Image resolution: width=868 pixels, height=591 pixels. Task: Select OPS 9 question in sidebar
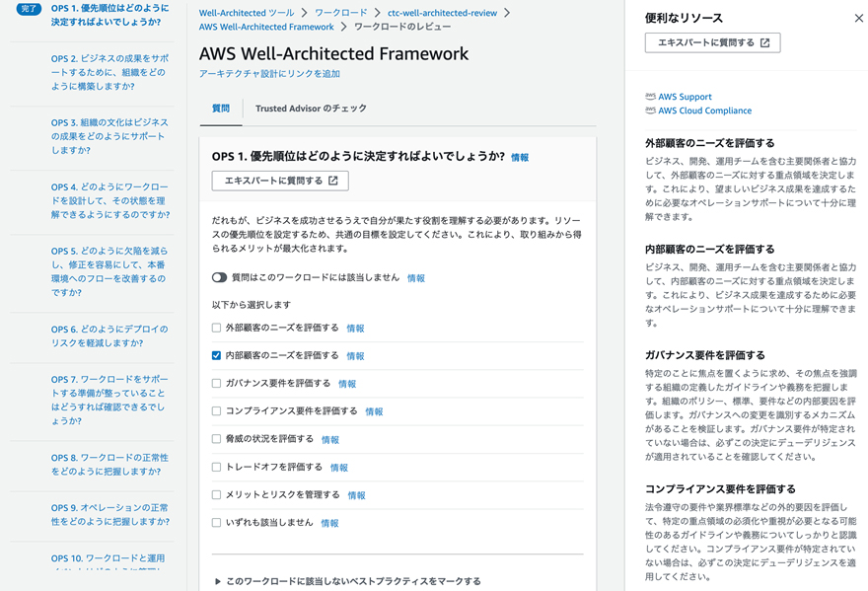[110, 515]
